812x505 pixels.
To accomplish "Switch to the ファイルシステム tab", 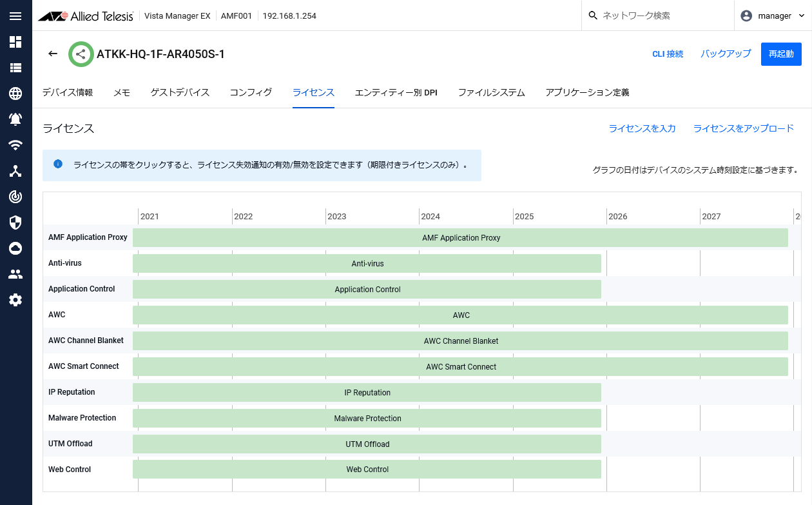I will (491, 93).
